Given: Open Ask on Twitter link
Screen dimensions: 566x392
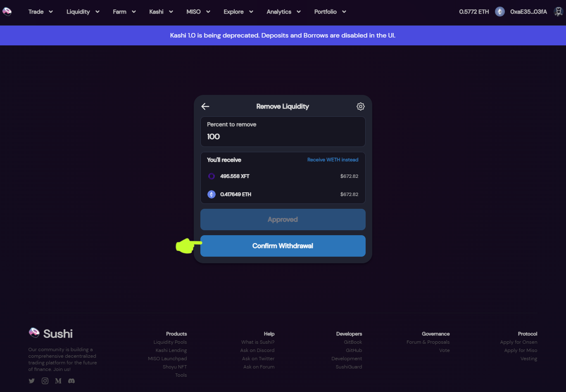Looking at the screenshot, I should [258, 359].
